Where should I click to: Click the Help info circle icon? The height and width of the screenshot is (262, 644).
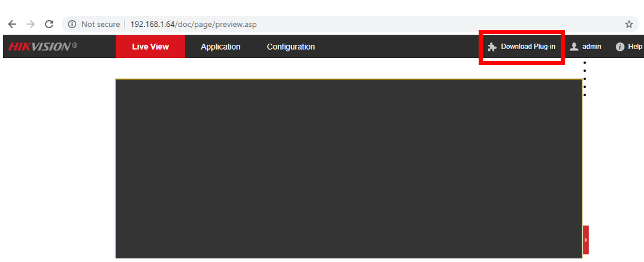click(620, 47)
